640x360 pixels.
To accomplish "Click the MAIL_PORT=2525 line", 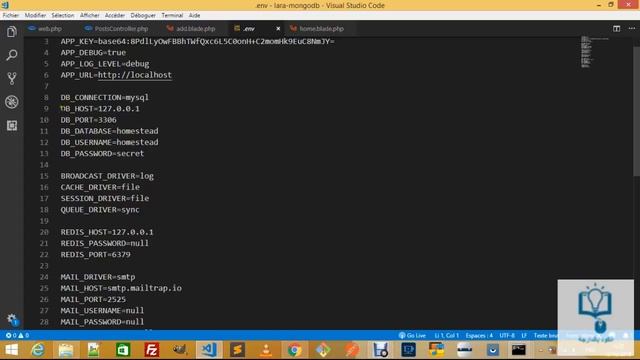I will (x=93, y=299).
